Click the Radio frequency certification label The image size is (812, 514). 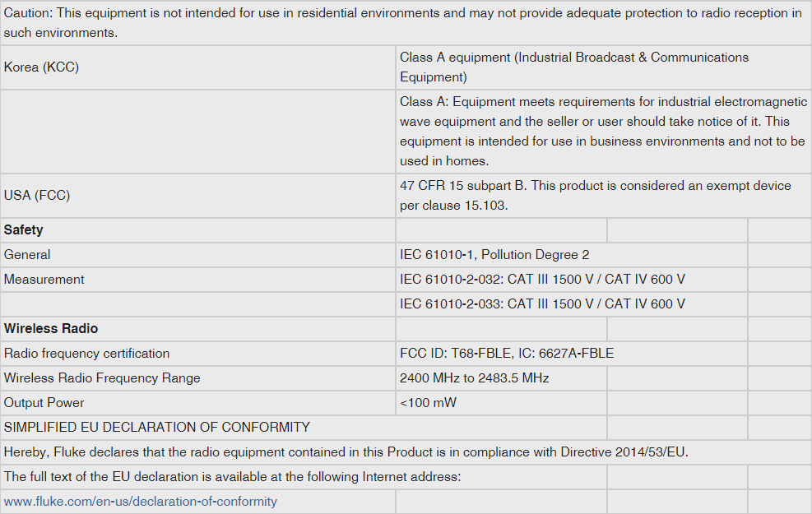coord(87,354)
